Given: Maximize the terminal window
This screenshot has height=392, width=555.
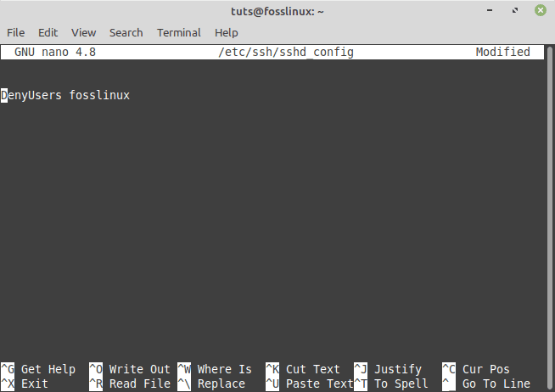Looking at the screenshot, I should coord(514,10).
